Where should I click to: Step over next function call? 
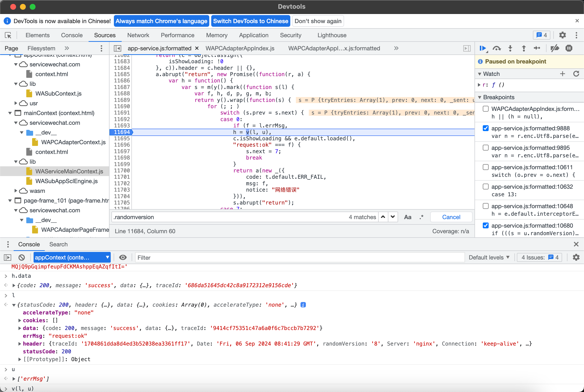pyautogui.click(x=497, y=48)
